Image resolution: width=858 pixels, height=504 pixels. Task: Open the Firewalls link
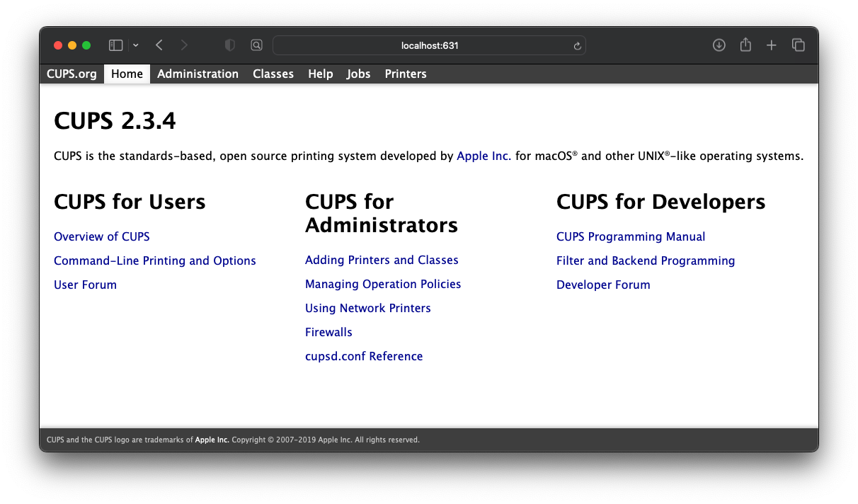pos(328,332)
